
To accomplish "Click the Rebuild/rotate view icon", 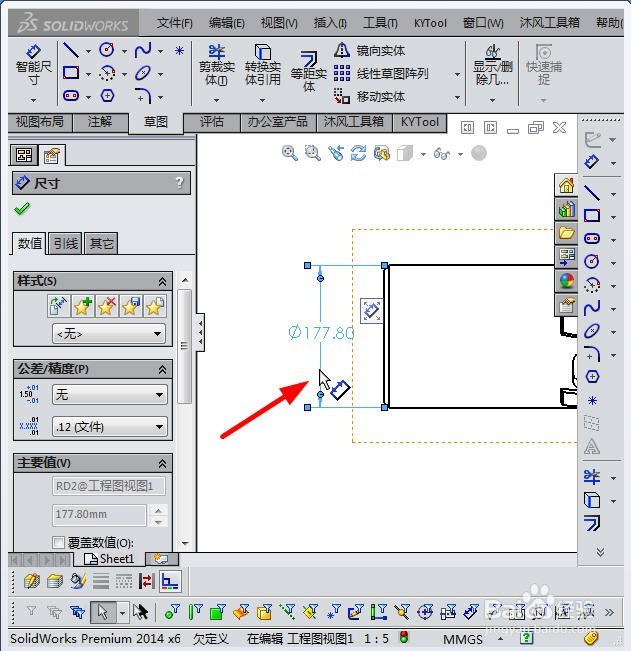I will pyautogui.click(x=358, y=153).
